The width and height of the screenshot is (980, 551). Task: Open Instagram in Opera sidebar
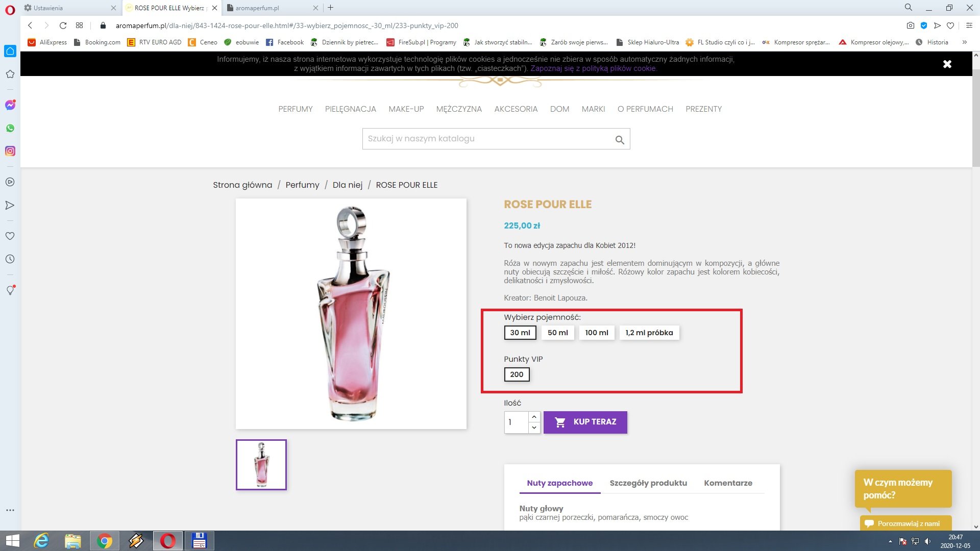tap(10, 151)
